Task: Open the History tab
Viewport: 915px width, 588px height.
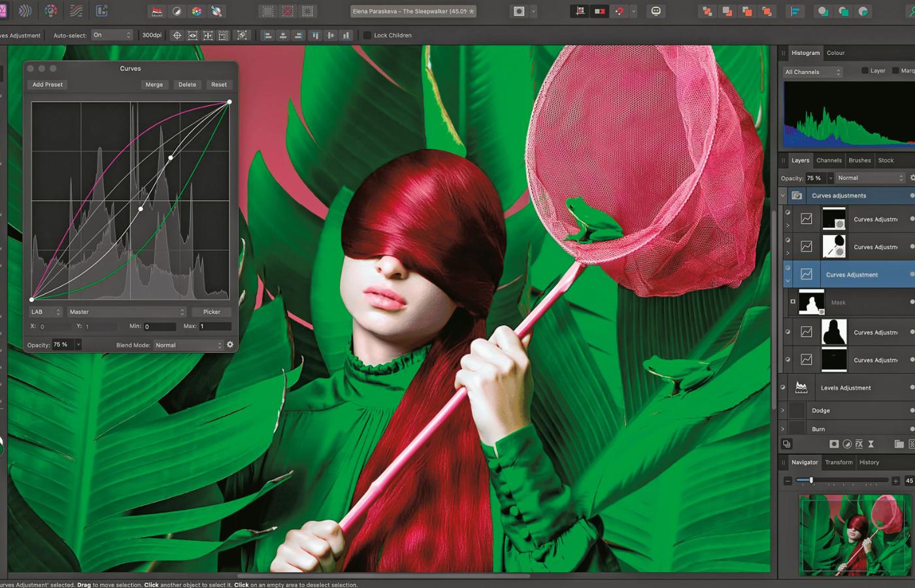Action: pos(869,462)
